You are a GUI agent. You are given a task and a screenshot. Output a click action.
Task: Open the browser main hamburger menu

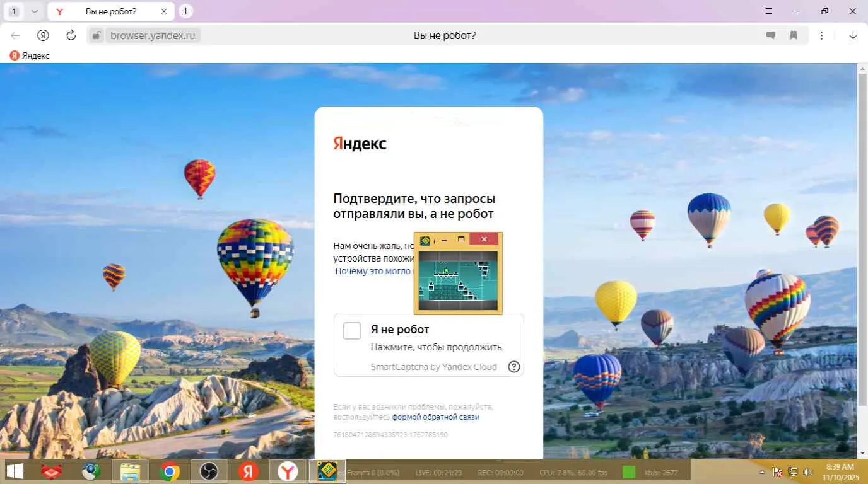tap(768, 11)
